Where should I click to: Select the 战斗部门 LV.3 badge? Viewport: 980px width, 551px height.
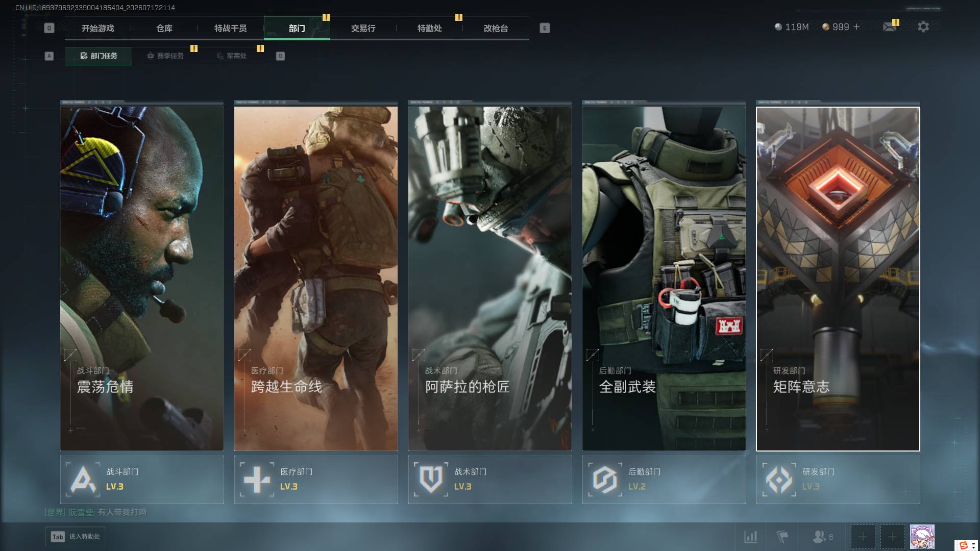coord(142,480)
